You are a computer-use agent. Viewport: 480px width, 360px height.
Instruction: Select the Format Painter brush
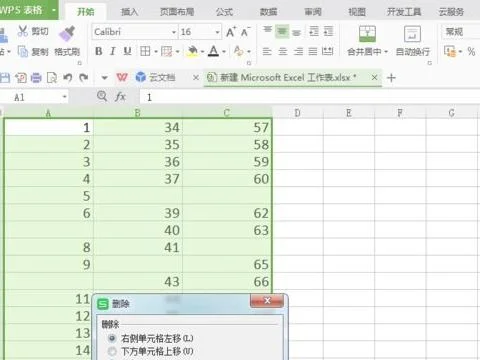click(67, 34)
